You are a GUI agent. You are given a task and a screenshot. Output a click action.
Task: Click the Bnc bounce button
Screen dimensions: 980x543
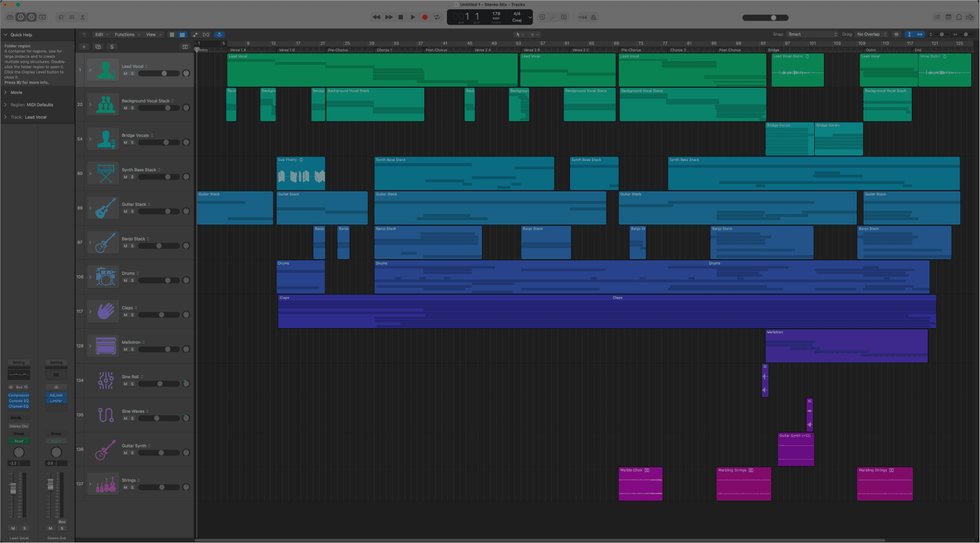(62, 522)
